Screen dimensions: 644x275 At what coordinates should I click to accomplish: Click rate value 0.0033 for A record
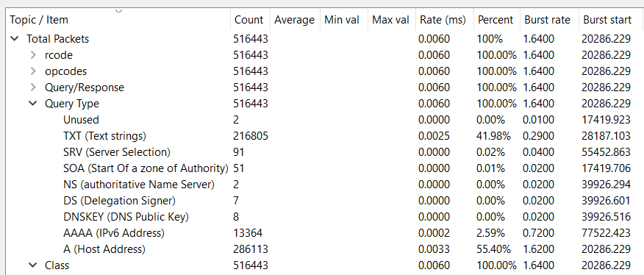pos(434,249)
